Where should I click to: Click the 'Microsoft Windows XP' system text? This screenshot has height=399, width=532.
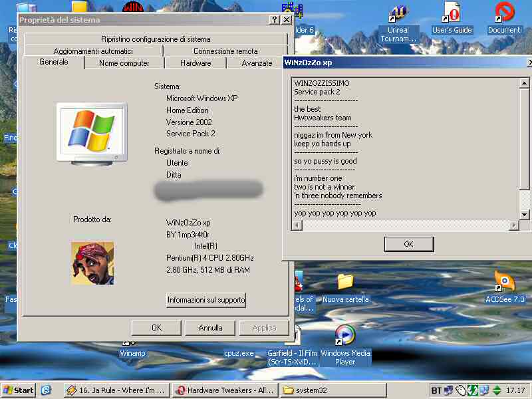[x=202, y=98]
